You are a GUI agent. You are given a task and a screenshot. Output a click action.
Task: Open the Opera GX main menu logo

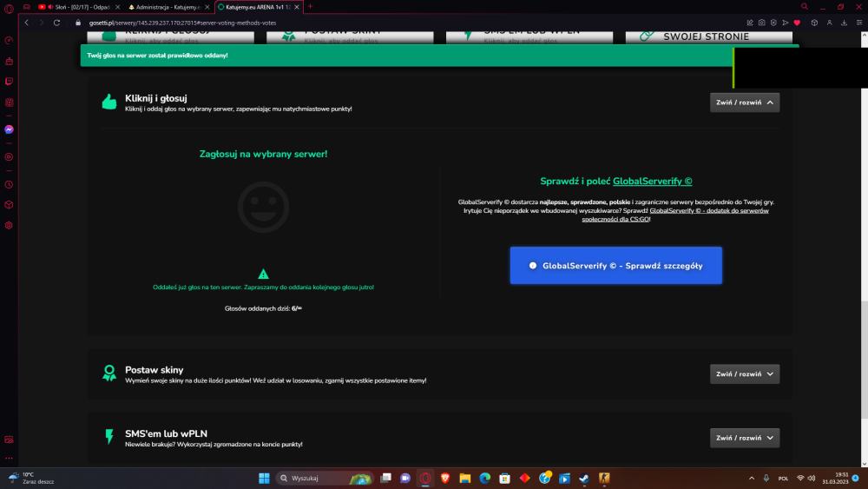9,8
